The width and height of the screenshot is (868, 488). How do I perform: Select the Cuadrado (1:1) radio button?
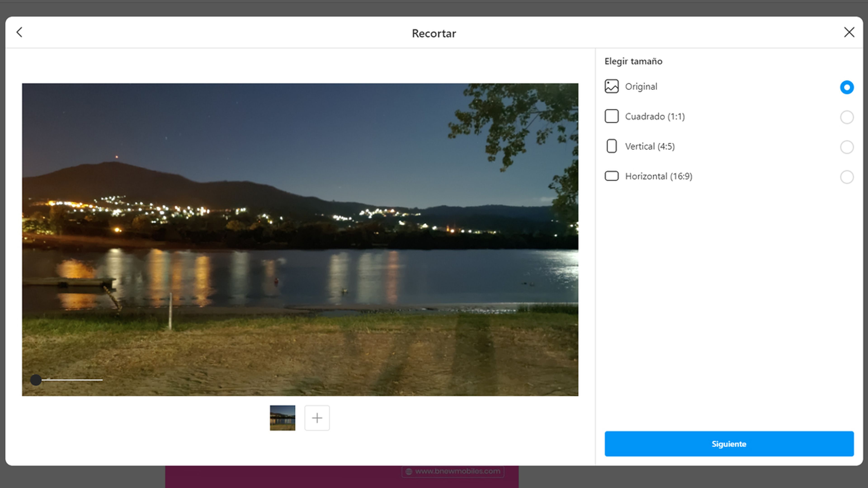[847, 117]
